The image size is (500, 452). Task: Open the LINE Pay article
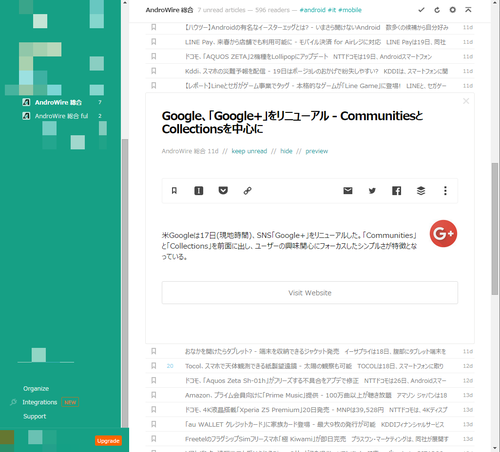tap(310, 42)
